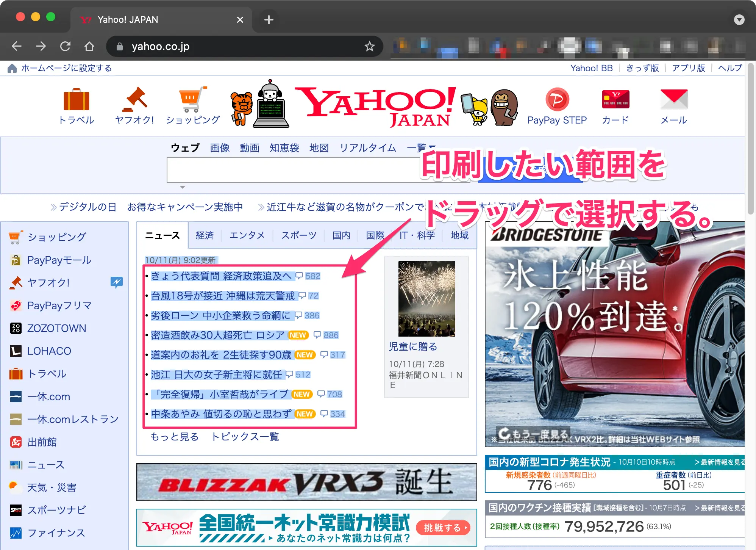Select the リアルタイム search tab
Viewport: 756px width, 550px height.
pyautogui.click(x=368, y=148)
